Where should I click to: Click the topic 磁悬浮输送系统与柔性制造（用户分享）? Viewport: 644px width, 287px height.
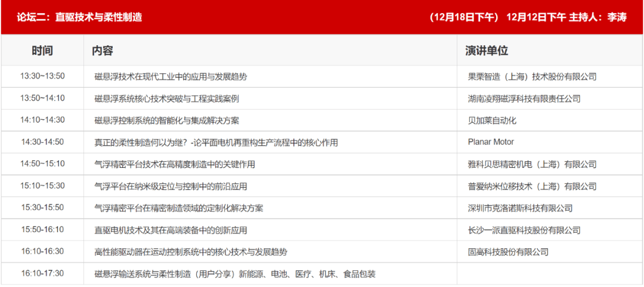(166, 274)
